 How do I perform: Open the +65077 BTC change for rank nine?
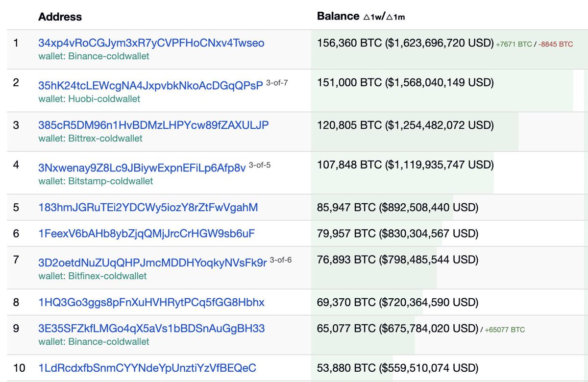click(506, 329)
